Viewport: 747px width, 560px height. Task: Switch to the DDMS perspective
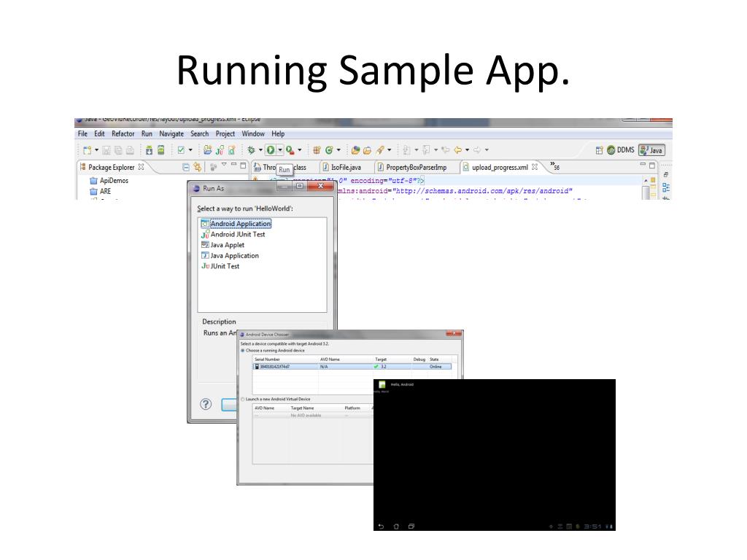[x=620, y=150]
